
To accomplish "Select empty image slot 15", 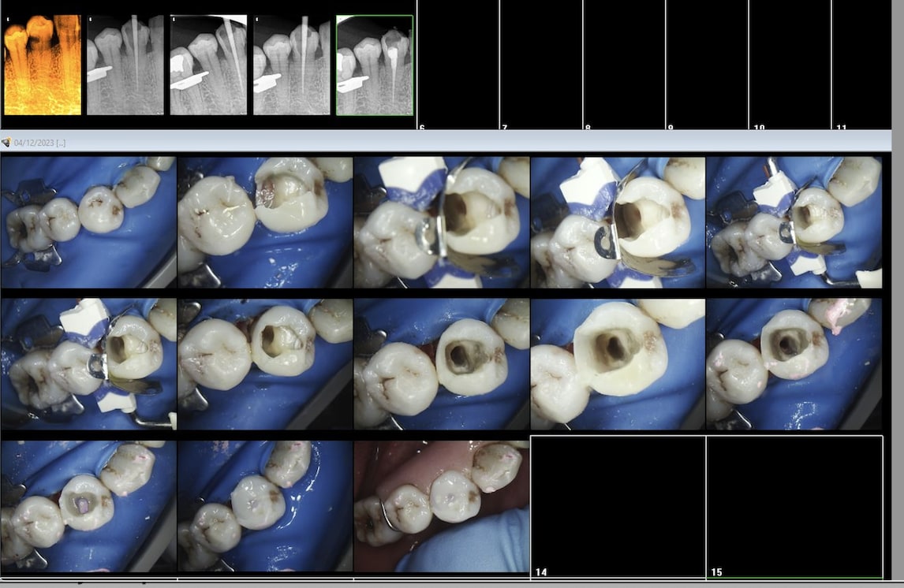I will pos(794,506).
